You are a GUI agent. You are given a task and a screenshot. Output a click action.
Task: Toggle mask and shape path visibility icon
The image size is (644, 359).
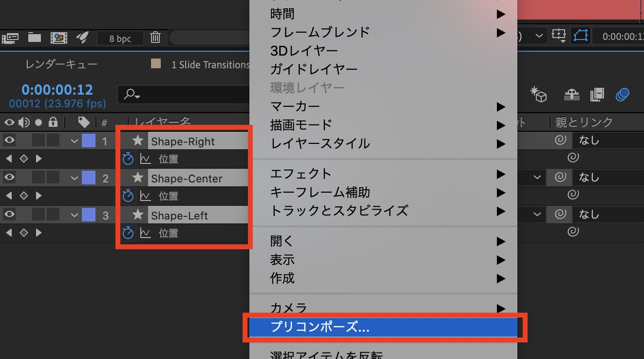click(x=581, y=35)
